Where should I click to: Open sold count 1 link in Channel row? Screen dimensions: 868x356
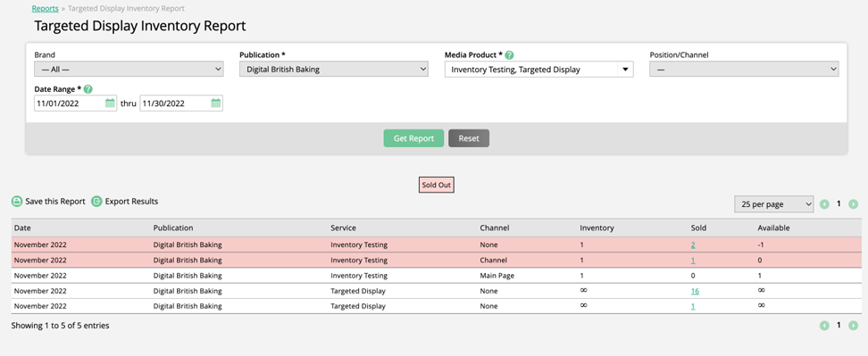693,260
